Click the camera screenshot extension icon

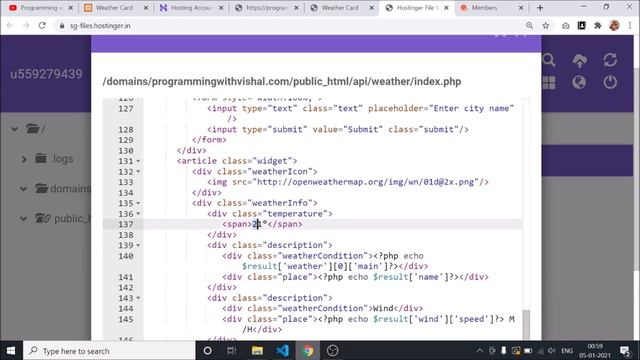[x=566, y=25]
